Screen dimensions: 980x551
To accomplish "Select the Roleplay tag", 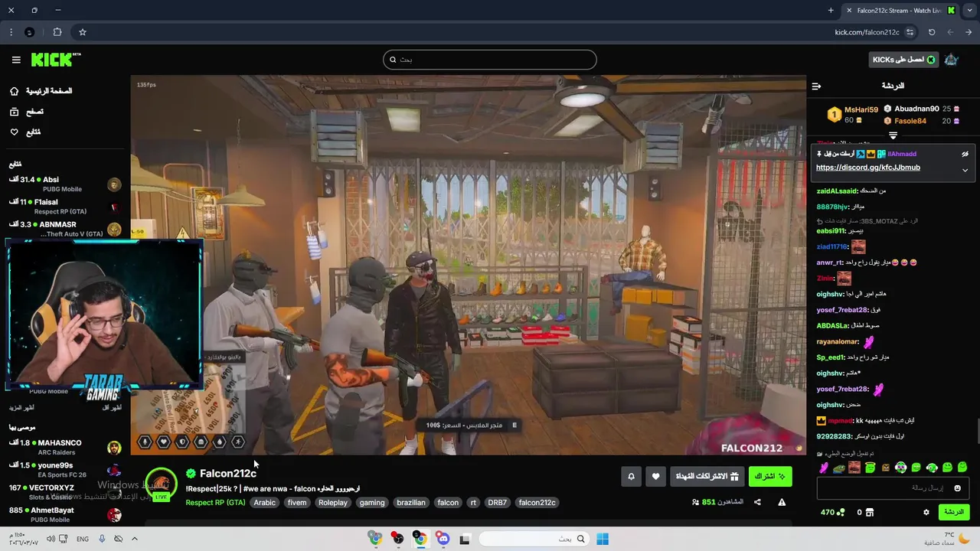I will (333, 503).
